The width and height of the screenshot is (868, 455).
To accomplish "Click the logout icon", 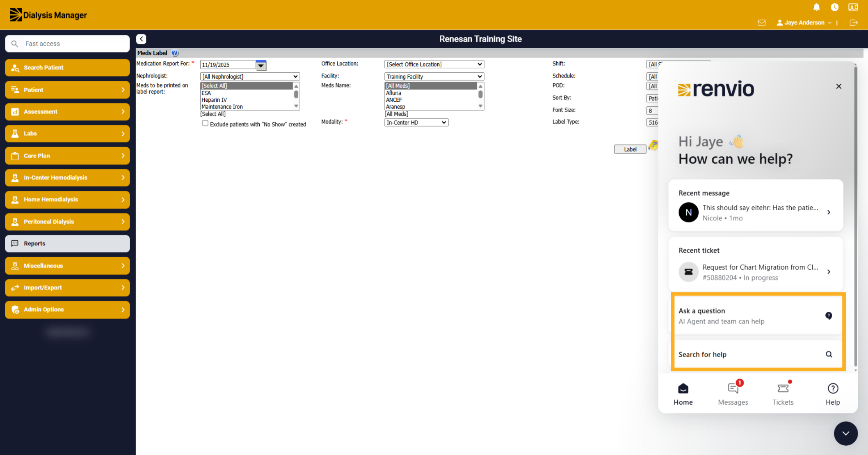I will [x=854, y=23].
